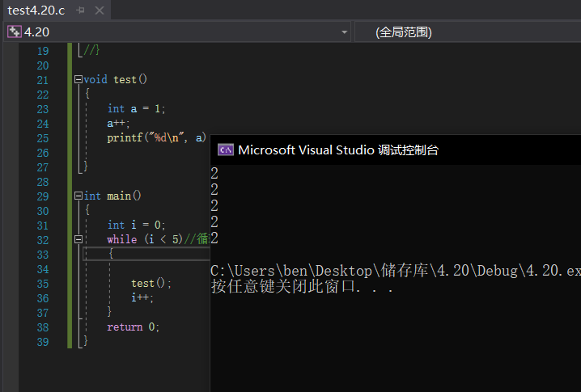Collapse the void test() function

click(x=78, y=79)
